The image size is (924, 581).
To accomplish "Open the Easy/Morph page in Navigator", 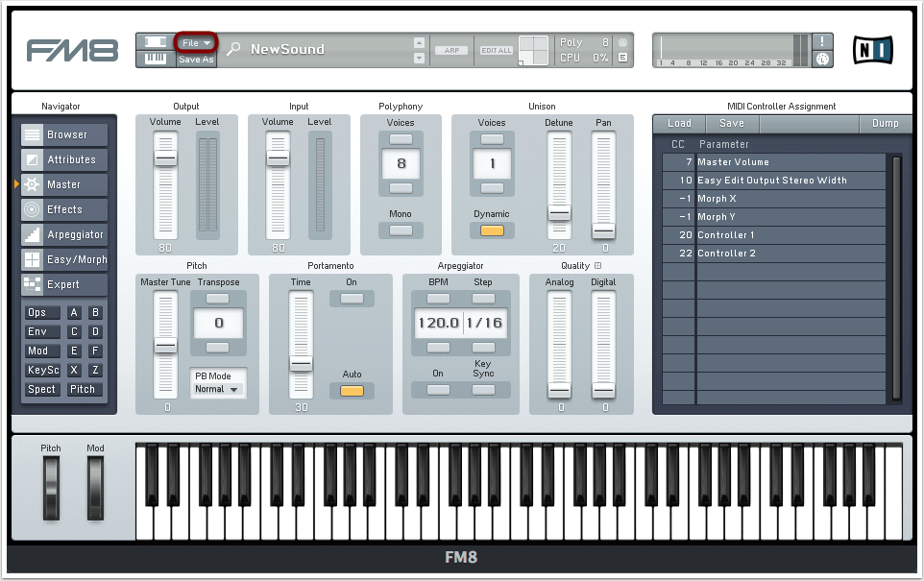I will click(x=65, y=259).
